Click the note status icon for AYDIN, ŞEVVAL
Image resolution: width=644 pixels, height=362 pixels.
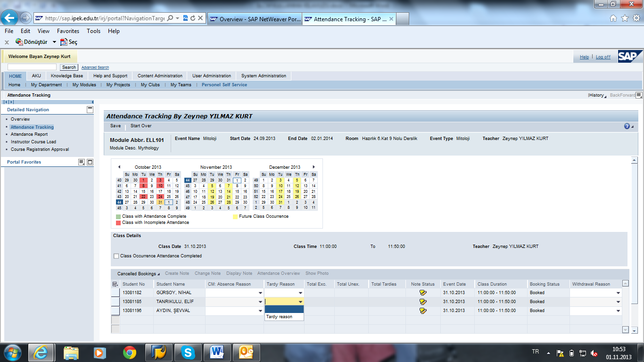(x=423, y=311)
